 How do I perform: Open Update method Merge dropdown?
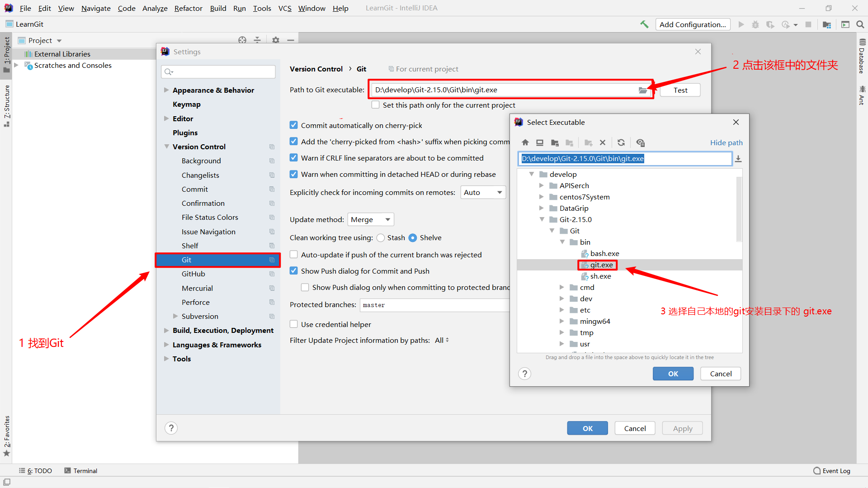[371, 220]
